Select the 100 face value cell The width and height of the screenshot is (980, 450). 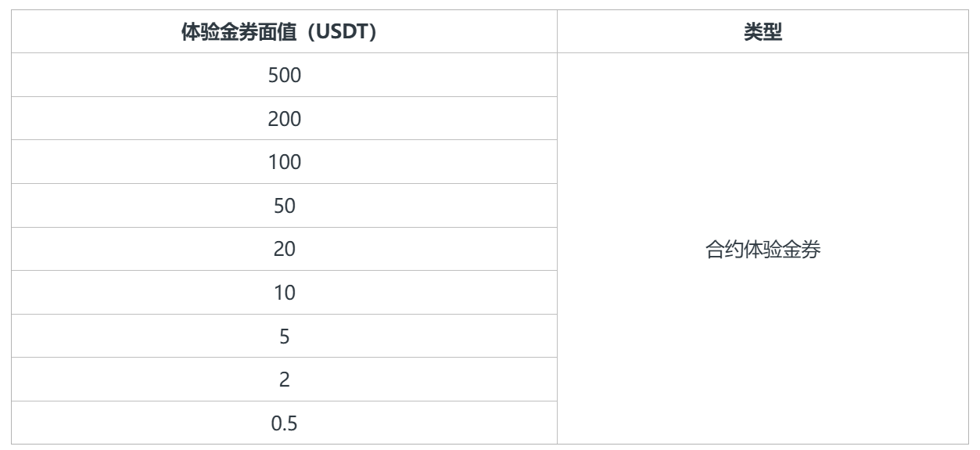pyautogui.click(x=284, y=162)
